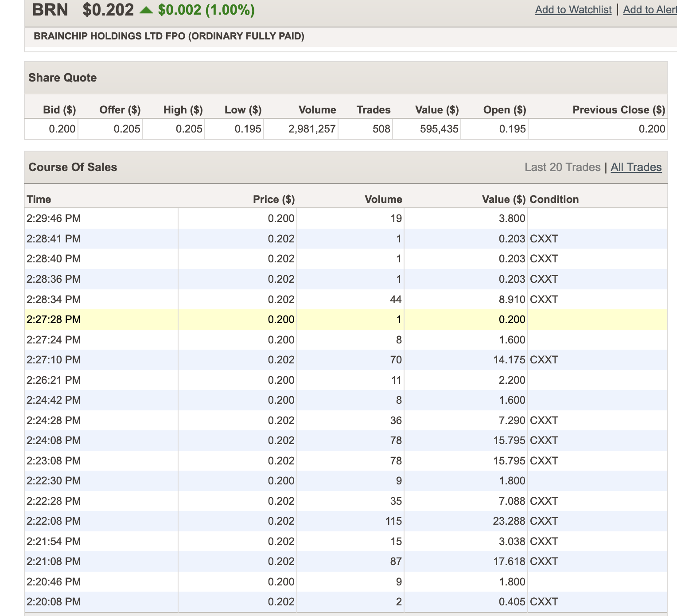
Task: Click the value 23.288 in the trades table
Action: pos(509,521)
